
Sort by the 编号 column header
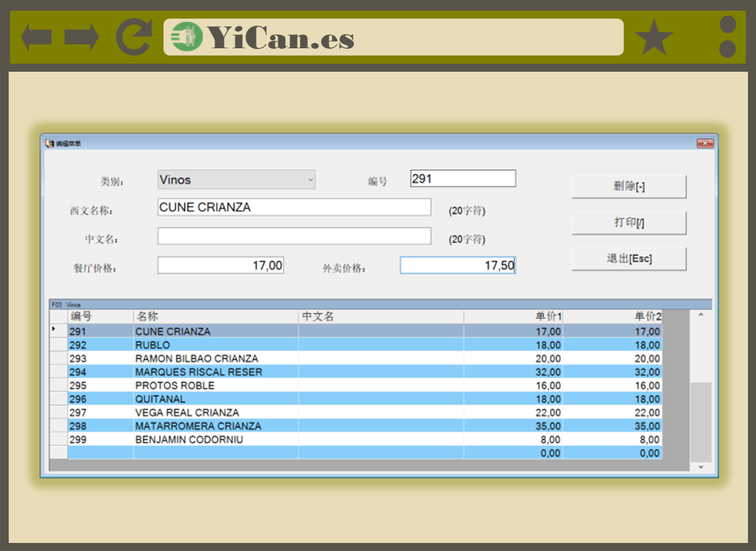[101, 316]
